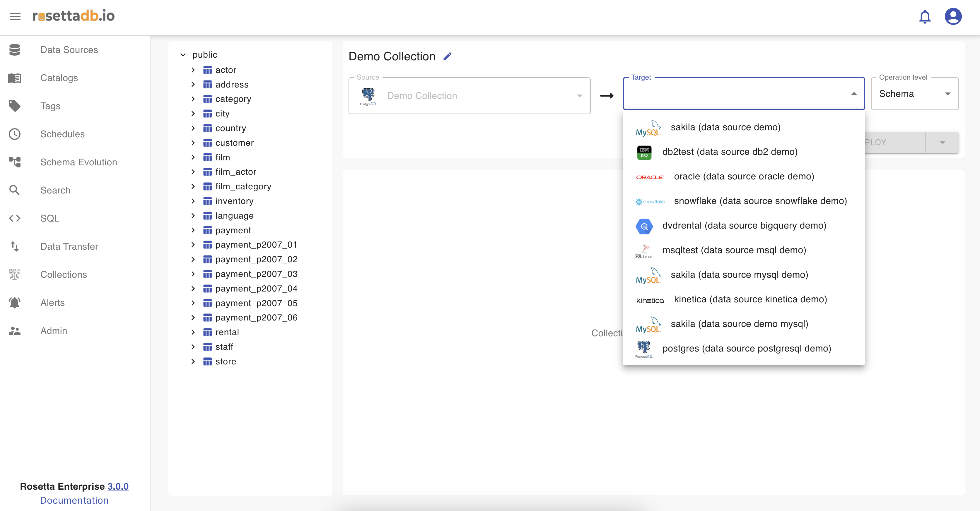Go to Collections in sidebar
The image size is (980, 511).
64,275
